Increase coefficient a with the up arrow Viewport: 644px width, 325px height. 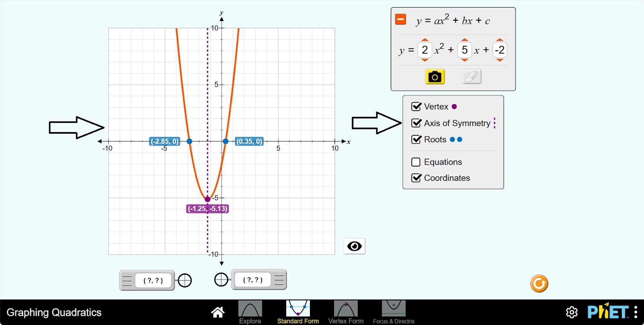pos(425,40)
